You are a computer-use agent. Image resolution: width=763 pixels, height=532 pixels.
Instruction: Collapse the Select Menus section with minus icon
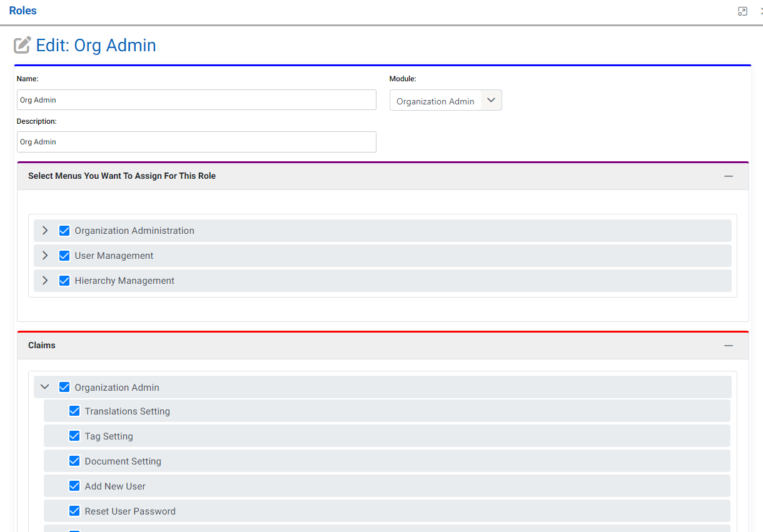[x=728, y=176]
